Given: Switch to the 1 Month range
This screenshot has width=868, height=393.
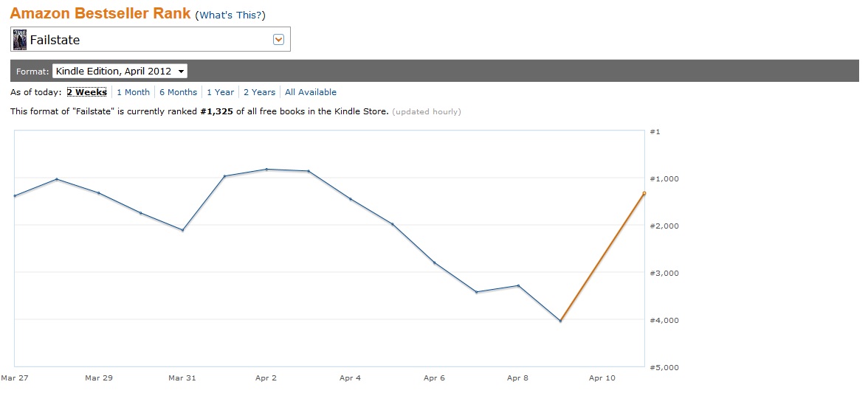Looking at the screenshot, I should (x=133, y=92).
